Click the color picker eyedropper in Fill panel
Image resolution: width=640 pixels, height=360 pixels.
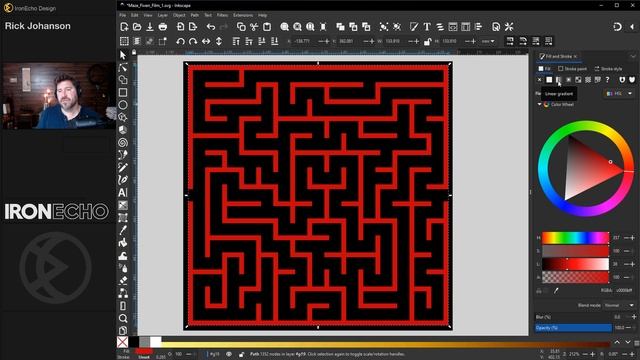556,291
